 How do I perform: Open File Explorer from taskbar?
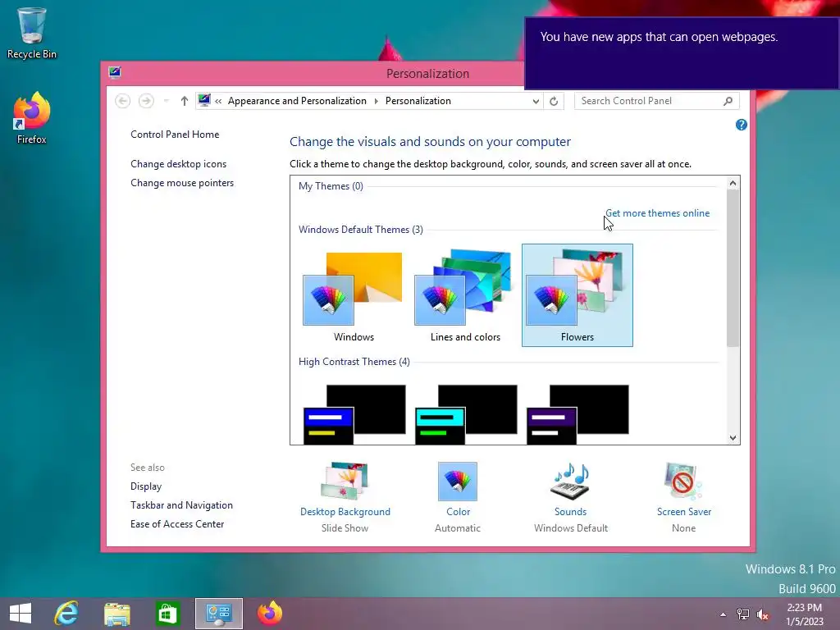coord(116,614)
